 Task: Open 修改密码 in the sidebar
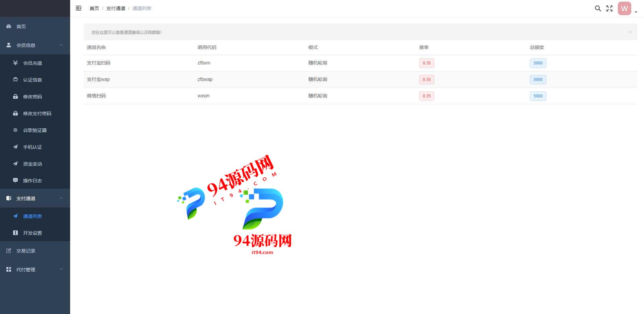coord(35,96)
